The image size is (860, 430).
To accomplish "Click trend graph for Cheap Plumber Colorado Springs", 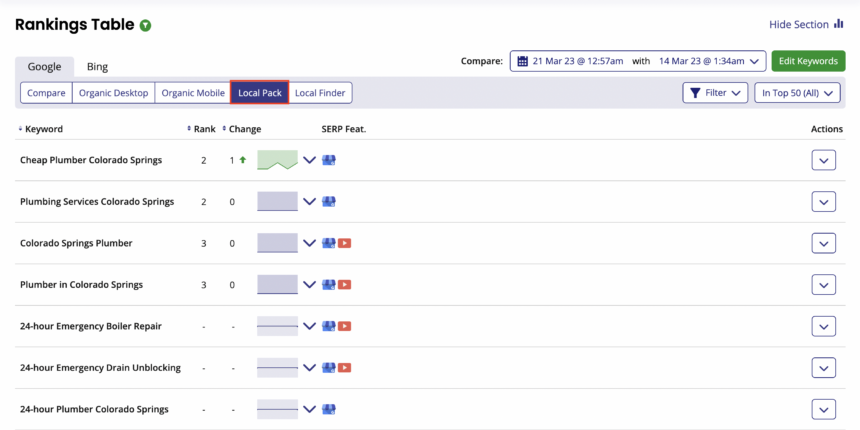I will coord(277,160).
